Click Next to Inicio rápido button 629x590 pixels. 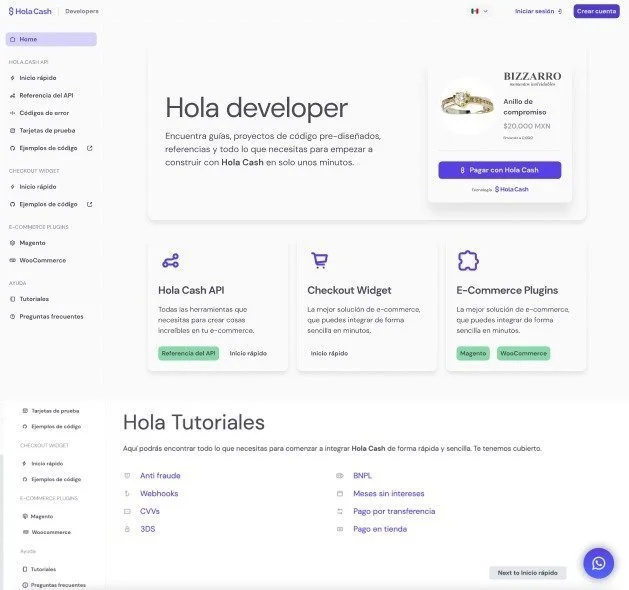528,573
